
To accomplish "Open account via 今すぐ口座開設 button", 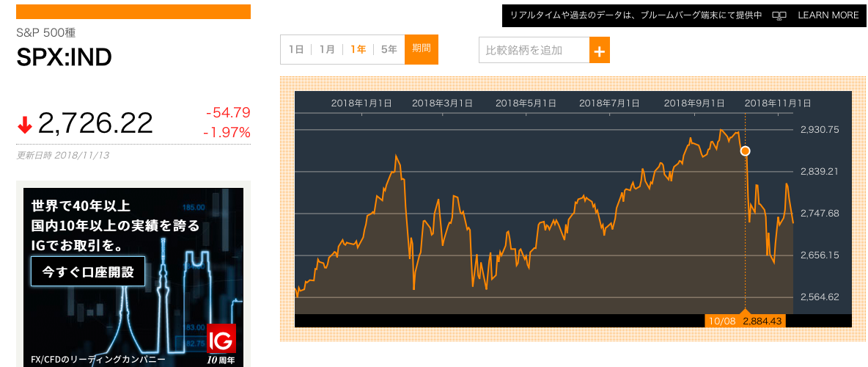I will pos(88,271).
